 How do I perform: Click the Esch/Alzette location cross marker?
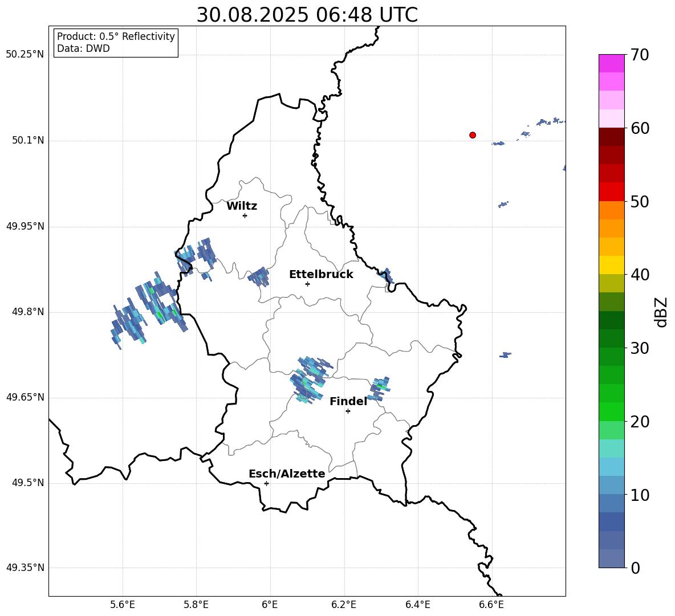[266, 483]
